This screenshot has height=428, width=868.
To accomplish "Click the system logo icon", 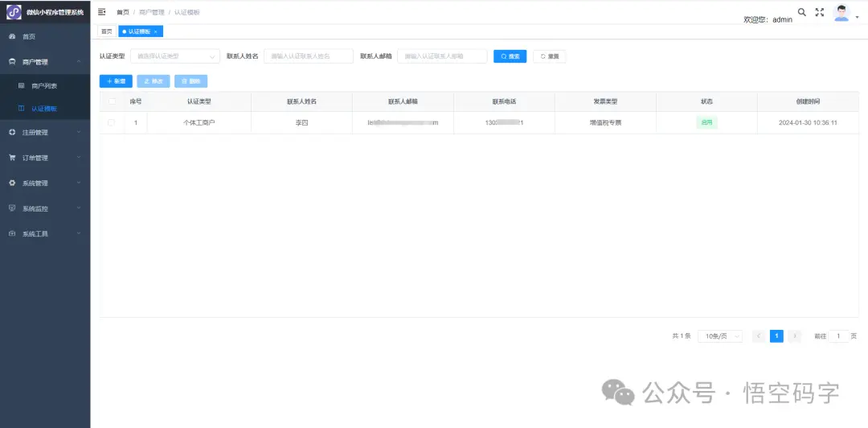I will tap(14, 12).
